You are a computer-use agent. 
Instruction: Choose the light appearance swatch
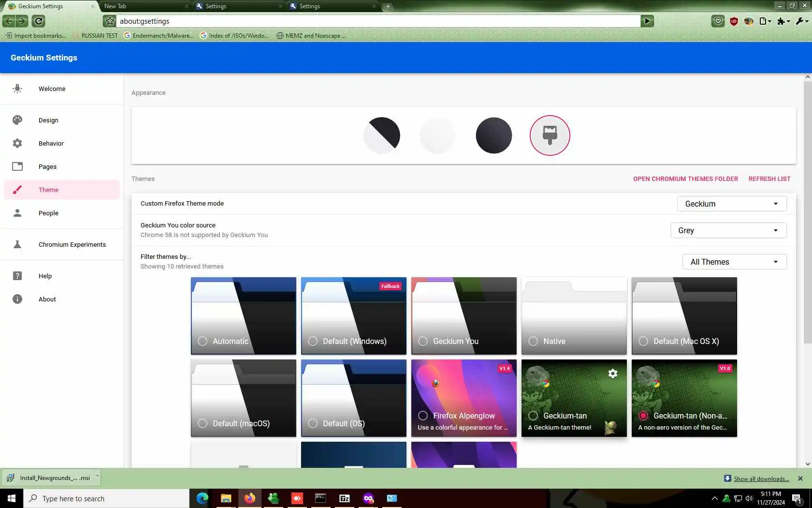pos(438,135)
